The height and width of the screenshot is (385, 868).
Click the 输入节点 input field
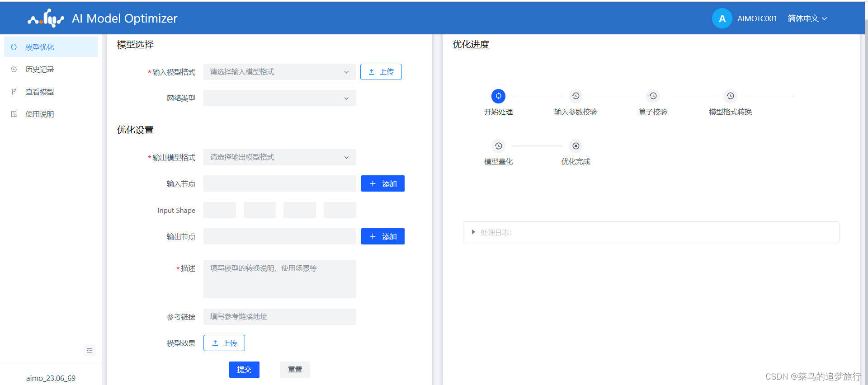point(280,183)
